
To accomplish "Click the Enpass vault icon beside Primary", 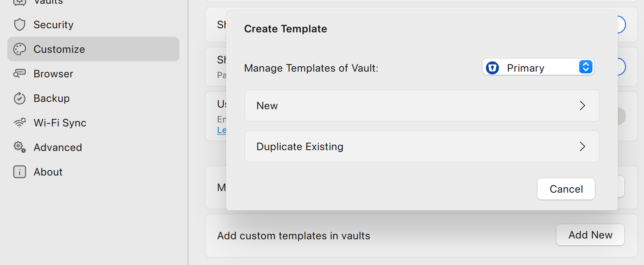I will click(x=492, y=67).
